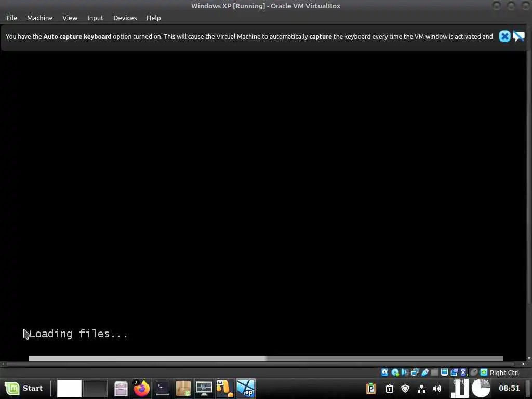Open the clipboard notification tray icon
Screen dimensions: 532x399
[x=390, y=389]
